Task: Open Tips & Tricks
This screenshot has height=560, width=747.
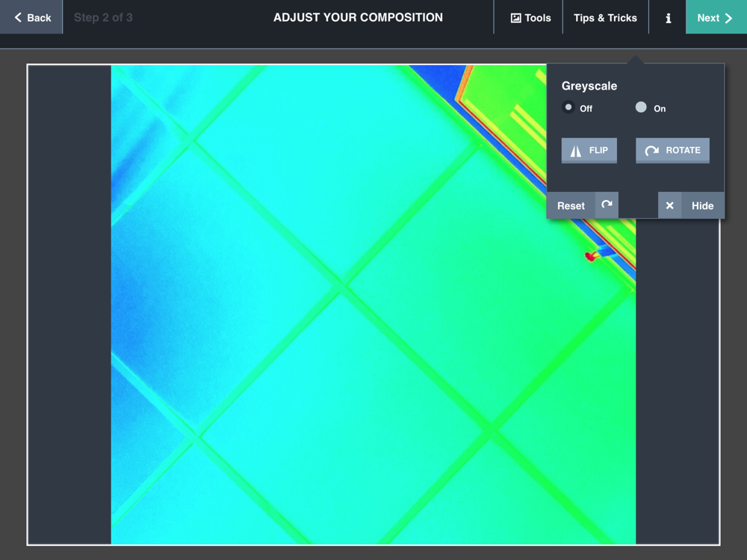Action: (x=605, y=17)
